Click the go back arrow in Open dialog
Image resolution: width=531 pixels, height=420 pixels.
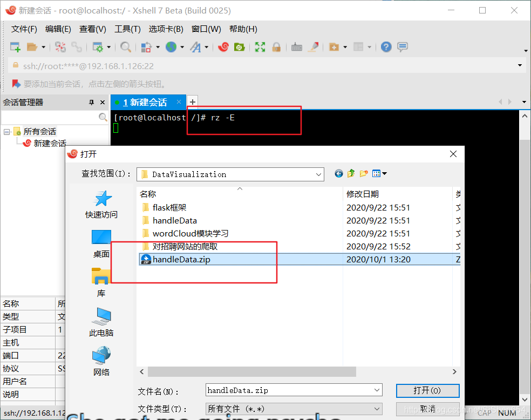pyautogui.click(x=339, y=174)
